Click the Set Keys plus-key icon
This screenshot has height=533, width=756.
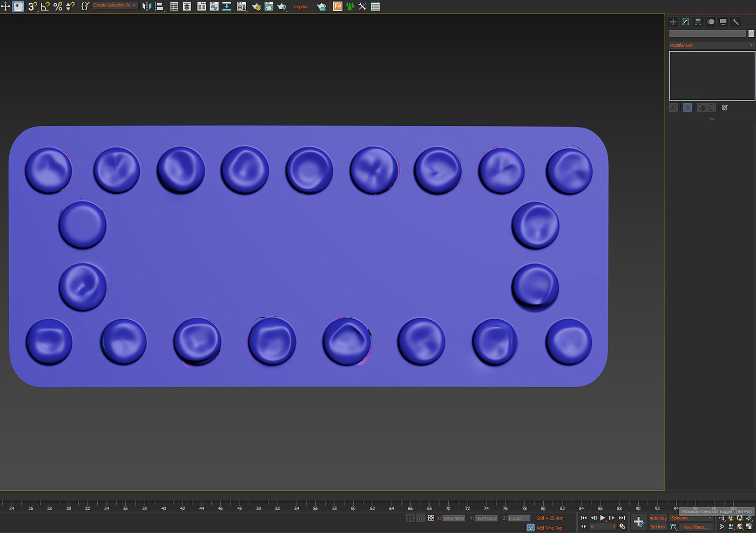coord(638,522)
